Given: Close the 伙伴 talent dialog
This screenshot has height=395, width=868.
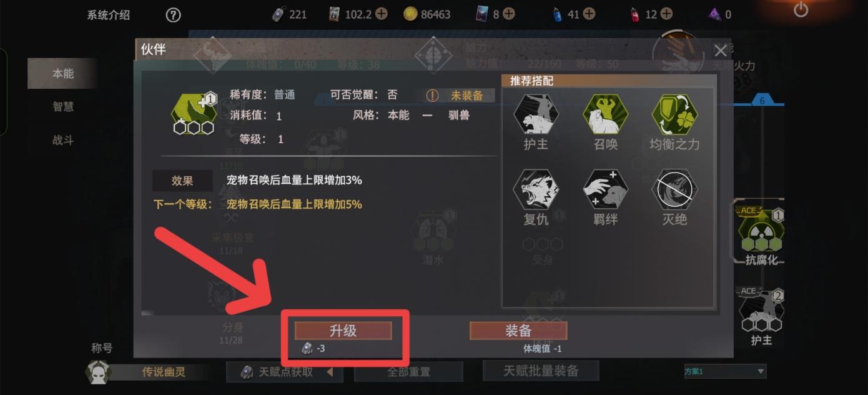Looking at the screenshot, I should tap(721, 50).
